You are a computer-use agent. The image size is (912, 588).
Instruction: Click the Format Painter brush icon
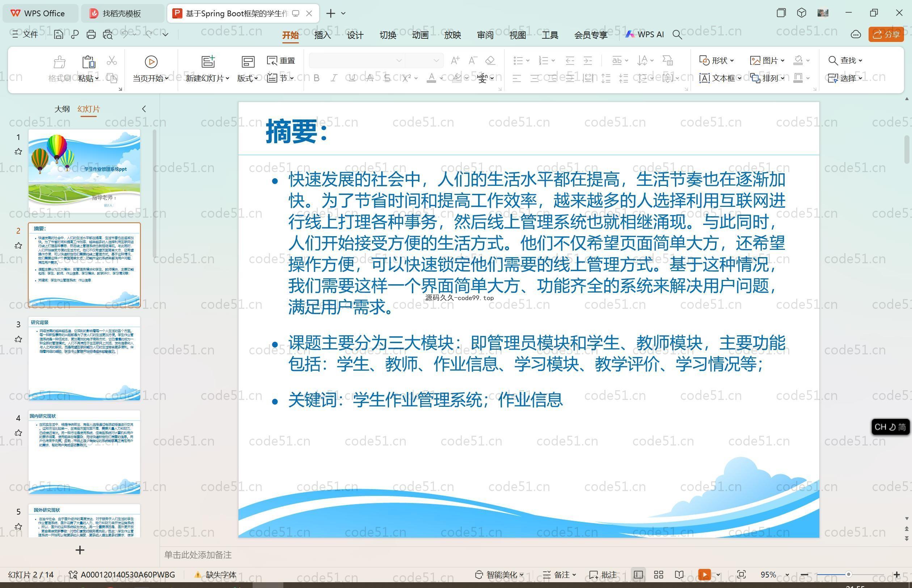click(x=59, y=62)
